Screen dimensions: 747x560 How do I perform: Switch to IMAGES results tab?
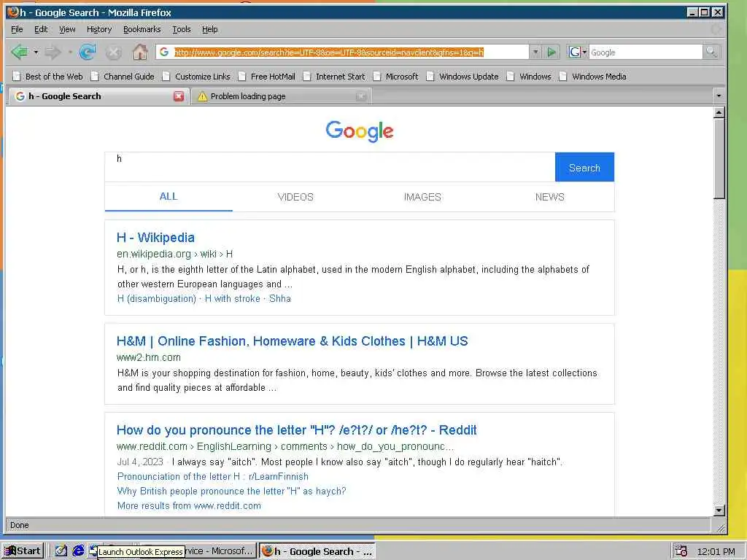tap(422, 197)
